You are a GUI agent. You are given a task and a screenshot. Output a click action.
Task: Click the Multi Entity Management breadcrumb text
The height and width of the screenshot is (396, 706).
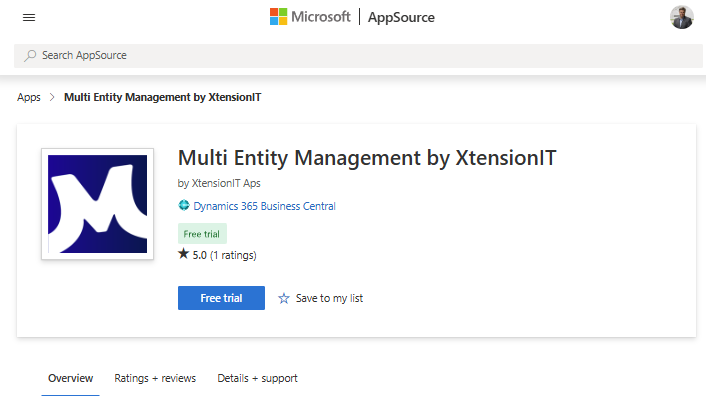tap(163, 97)
